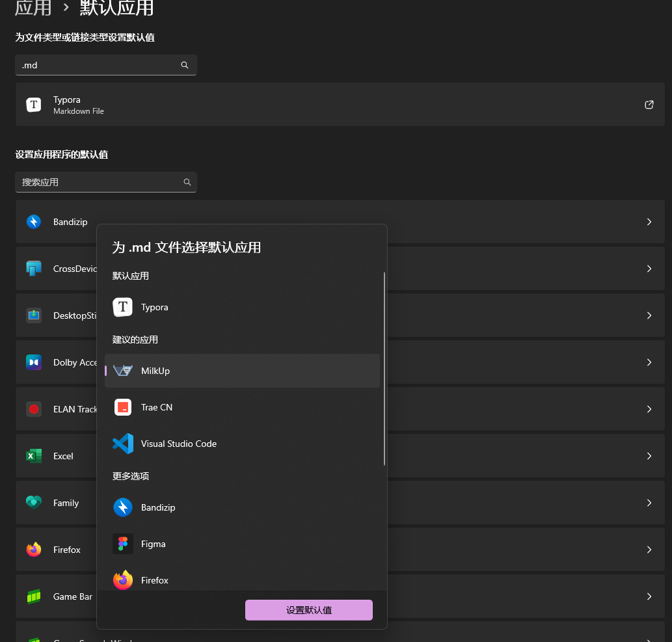The image size is (672, 642).
Task: Expand the Excel row chevron
Action: (649, 456)
